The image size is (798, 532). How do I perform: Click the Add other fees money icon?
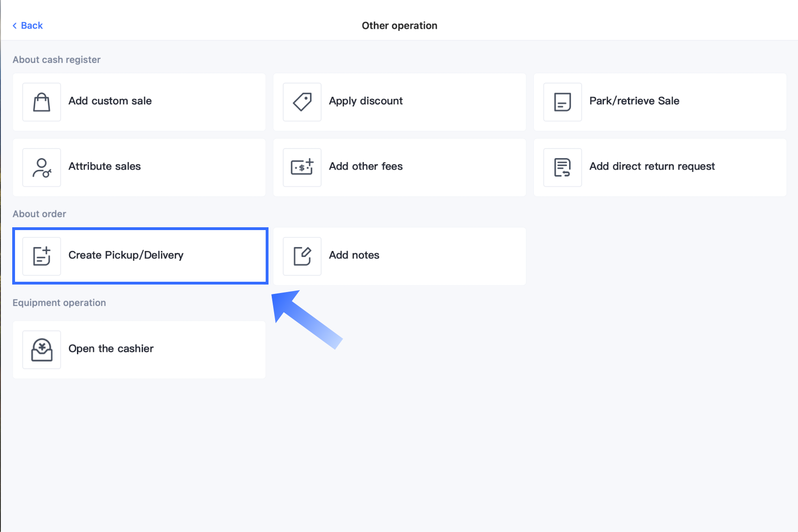click(x=302, y=168)
